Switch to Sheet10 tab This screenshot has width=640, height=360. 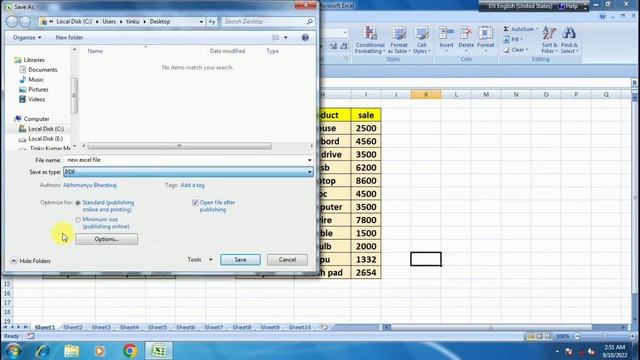300,327
